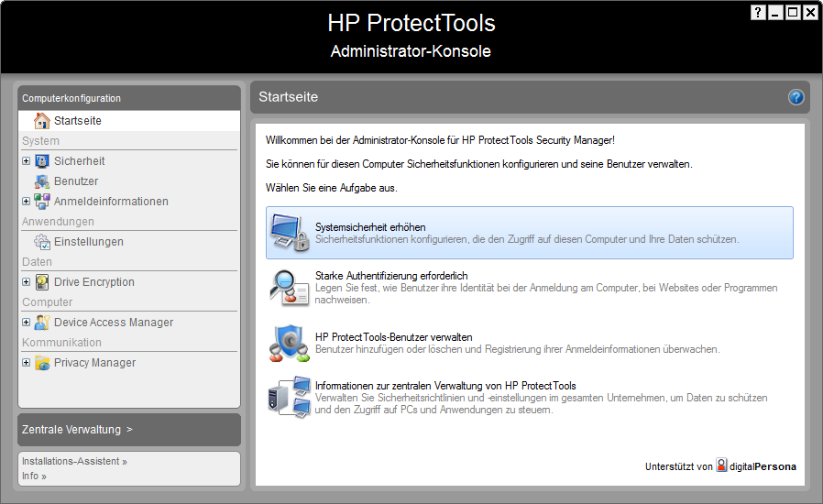The width and height of the screenshot is (823, 504).
Task: Open Einstellungen under Anwendungen
Action: point(89,242)
